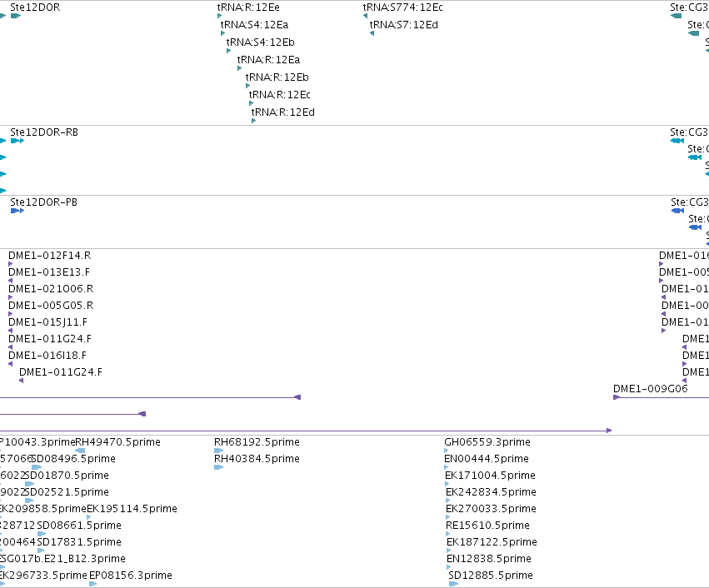Click the SD08496.5prime label

click(x=73, y=459)
